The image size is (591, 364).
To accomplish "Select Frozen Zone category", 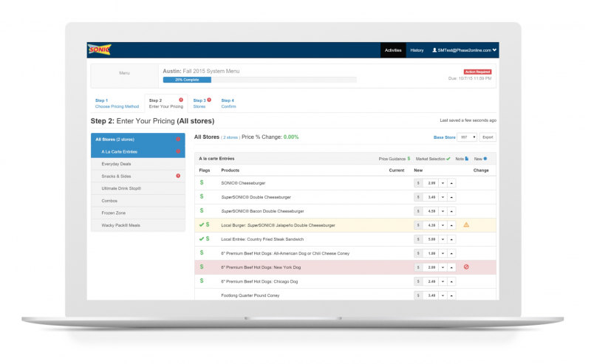I will click(137, 213).
